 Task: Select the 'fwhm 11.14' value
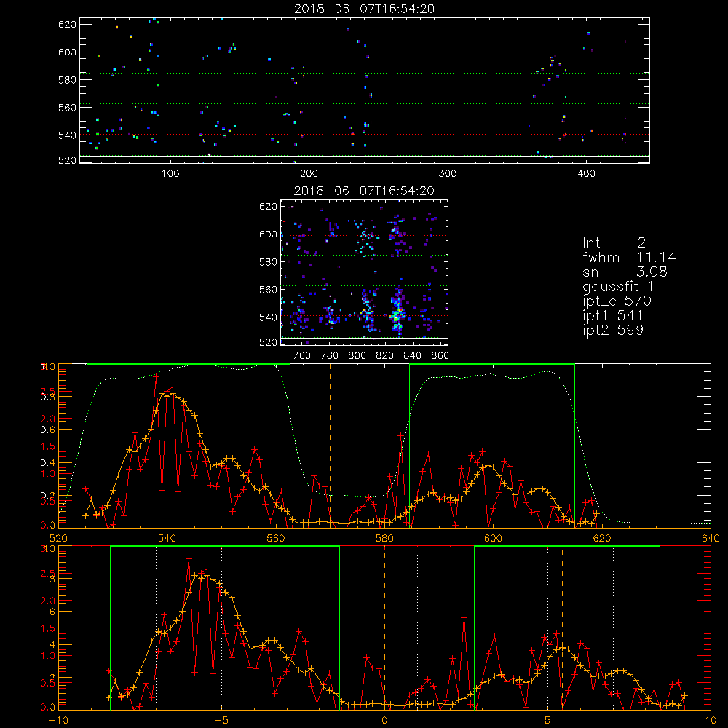click(x=629, y=257)
